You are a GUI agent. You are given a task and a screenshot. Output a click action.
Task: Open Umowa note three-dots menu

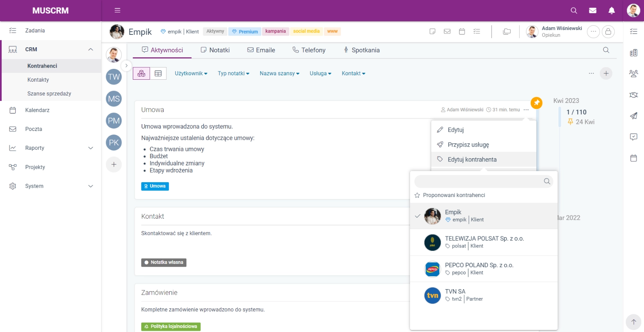(526, 110)
